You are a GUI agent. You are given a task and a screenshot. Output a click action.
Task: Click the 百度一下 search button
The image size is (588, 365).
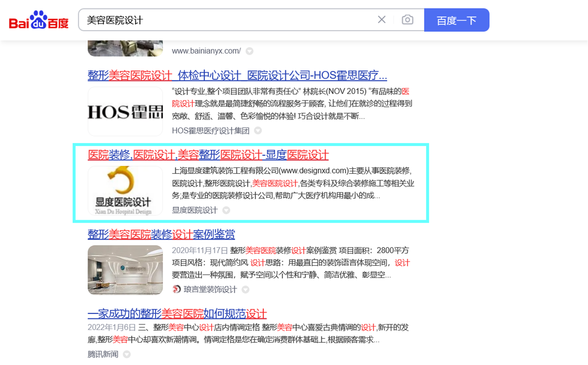pos(457,20)
